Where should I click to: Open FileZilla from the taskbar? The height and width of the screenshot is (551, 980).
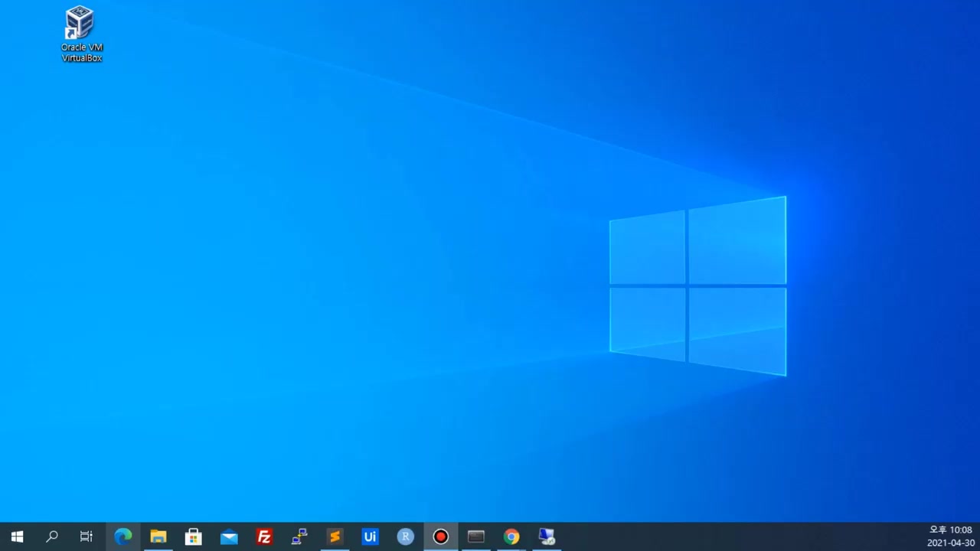(x=264, y=536)
